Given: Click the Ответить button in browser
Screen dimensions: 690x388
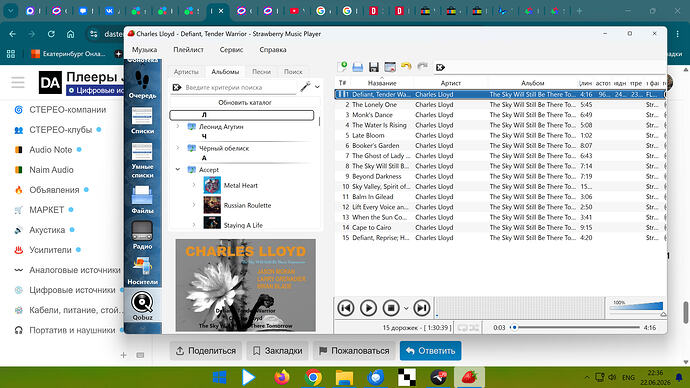Looking at the screenshot, I should point(430,351).
